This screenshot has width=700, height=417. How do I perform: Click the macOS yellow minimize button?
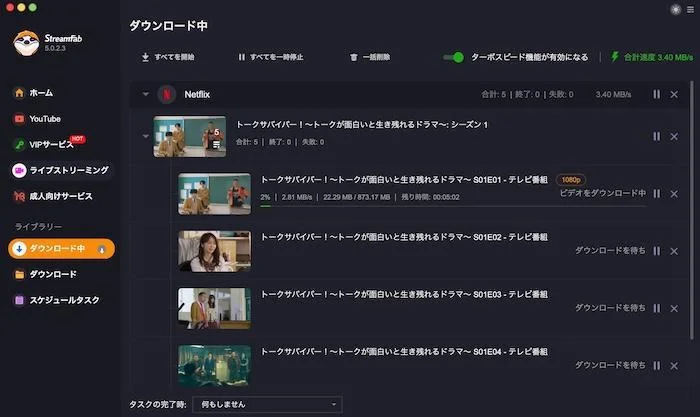[x=21, y=7]
